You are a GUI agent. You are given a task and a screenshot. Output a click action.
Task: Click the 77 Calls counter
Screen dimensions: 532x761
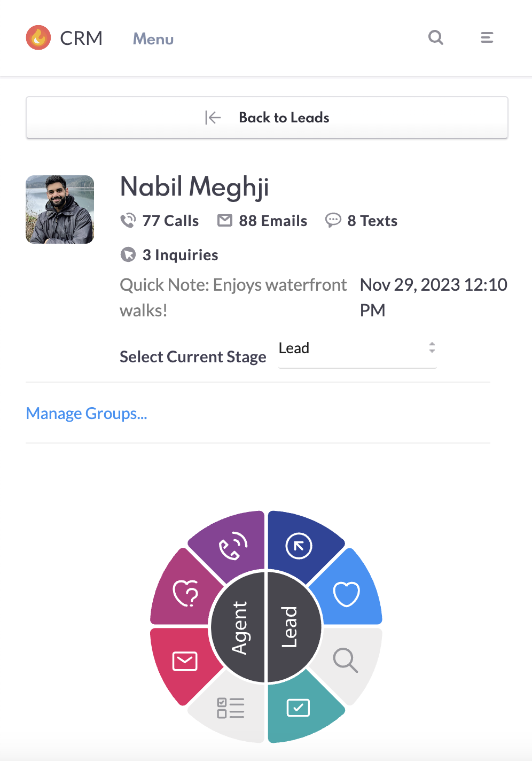(x=160, y=221)
